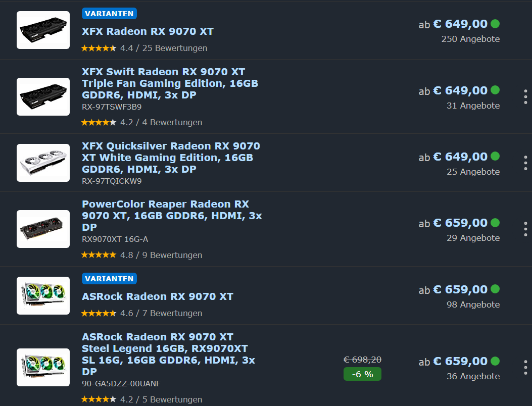Click green availability dot for 31 Angebote row
Image resolution: width=532 pixels, height=406 pixels.
(x=495, y=90)
